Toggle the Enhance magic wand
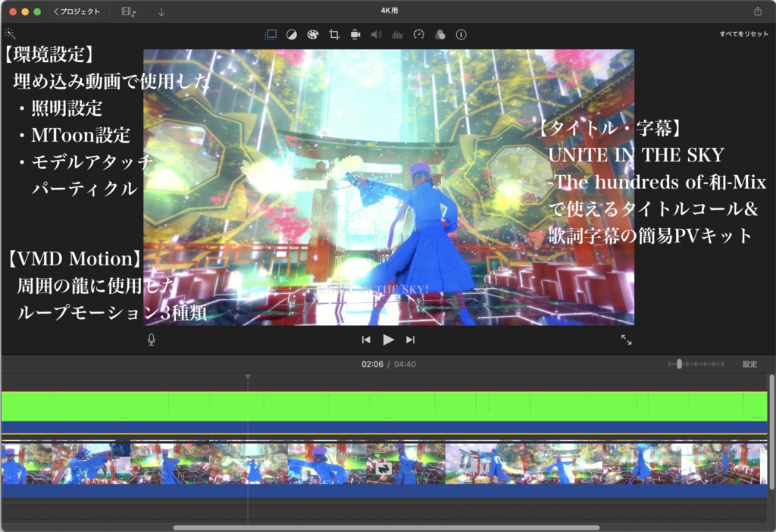 10,33
